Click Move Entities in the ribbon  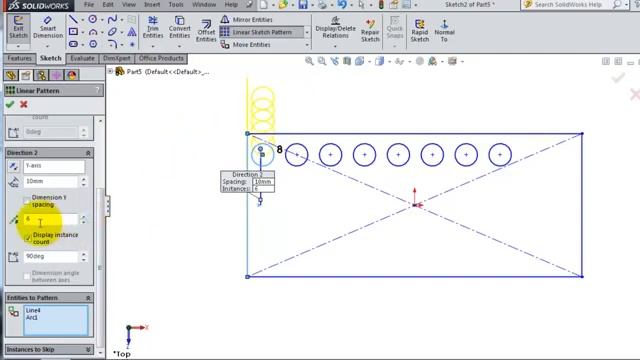(x=246, y=44)
